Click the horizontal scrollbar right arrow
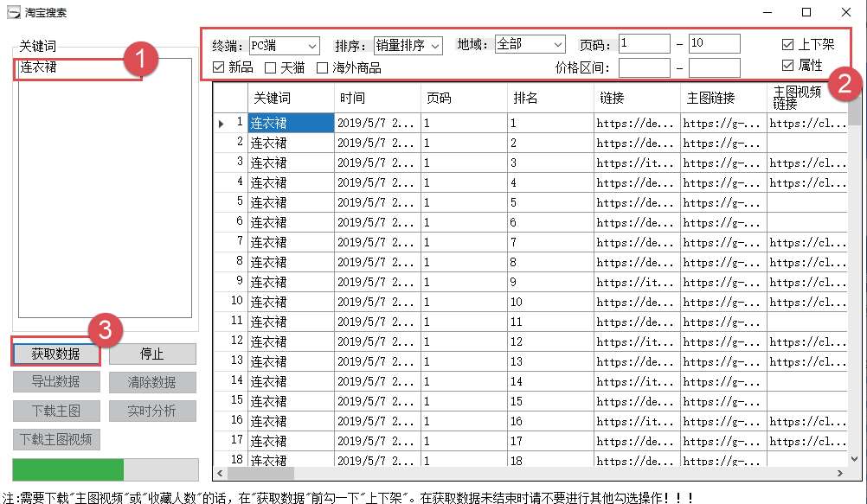Viewport: 867px width, 504px height. tap(840, 473)
